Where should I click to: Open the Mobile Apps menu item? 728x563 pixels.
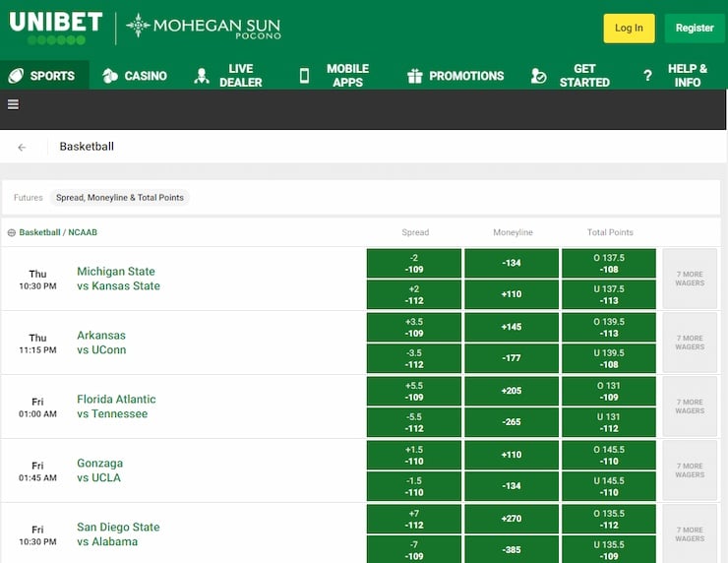point(334,75)
